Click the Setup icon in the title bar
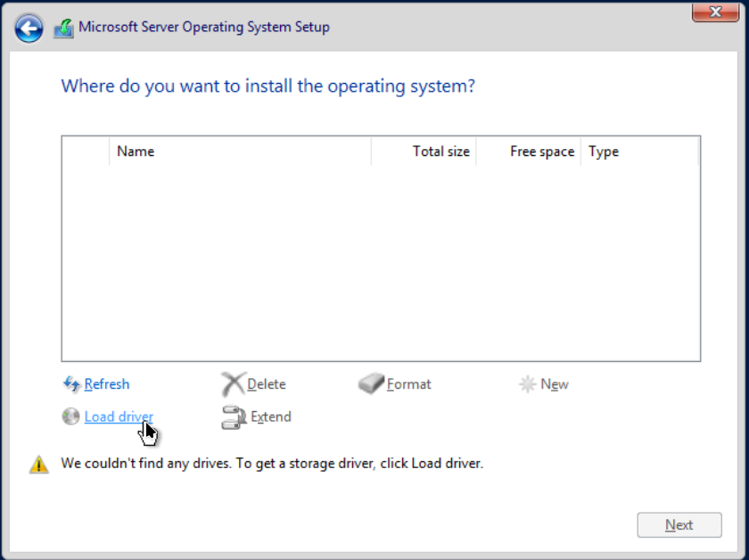The height and width of the screenshot is (560, 749). click(64, 28)
